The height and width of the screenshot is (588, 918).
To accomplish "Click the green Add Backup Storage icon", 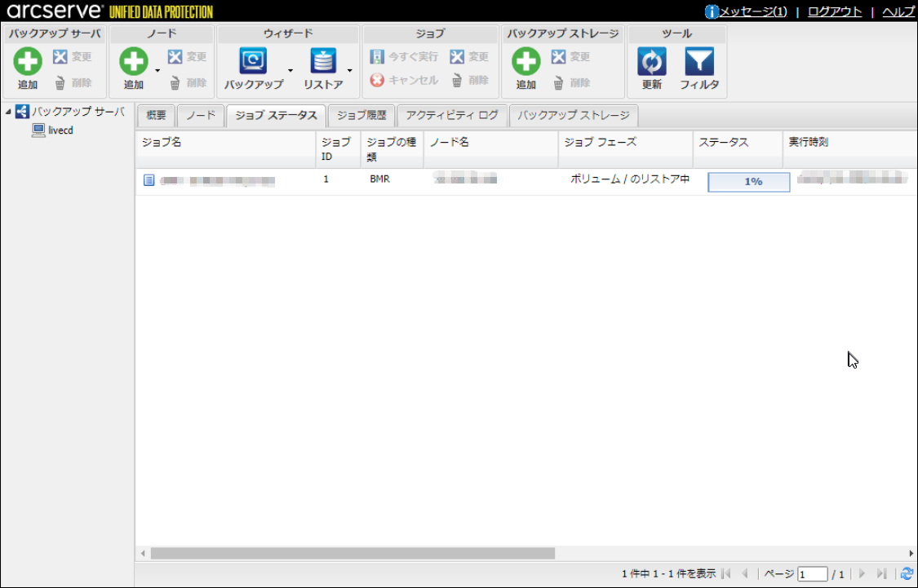I will point(526,62).
